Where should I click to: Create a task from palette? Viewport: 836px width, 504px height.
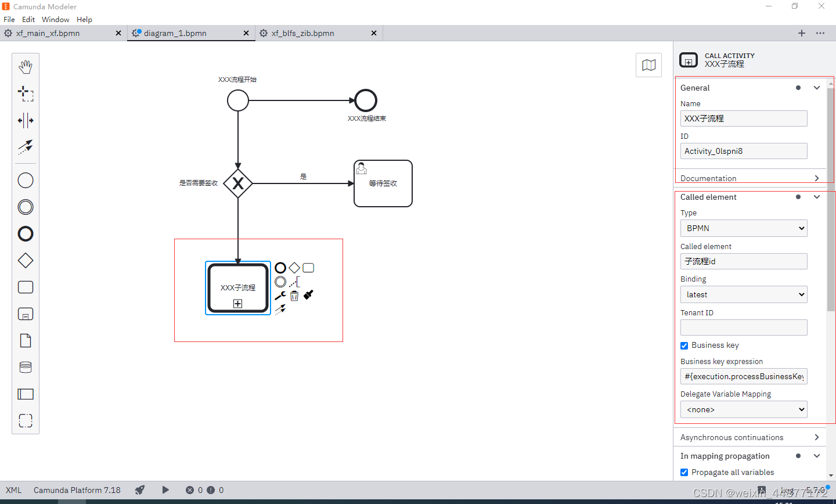click(x=26, y=287)
